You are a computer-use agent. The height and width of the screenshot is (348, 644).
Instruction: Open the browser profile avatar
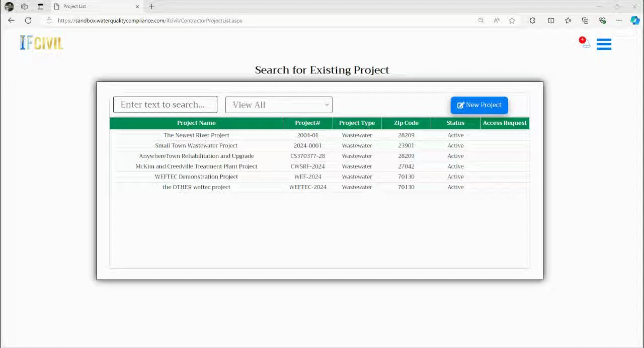coord(9,7)
